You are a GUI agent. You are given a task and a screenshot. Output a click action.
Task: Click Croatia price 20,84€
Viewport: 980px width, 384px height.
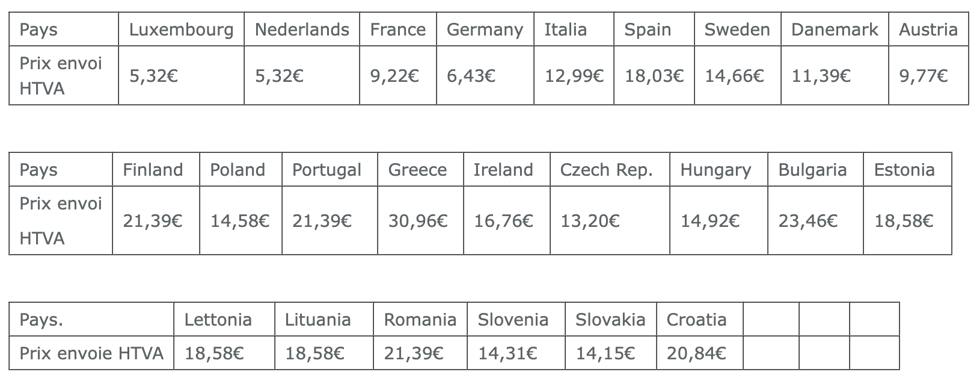pos(699,353)
